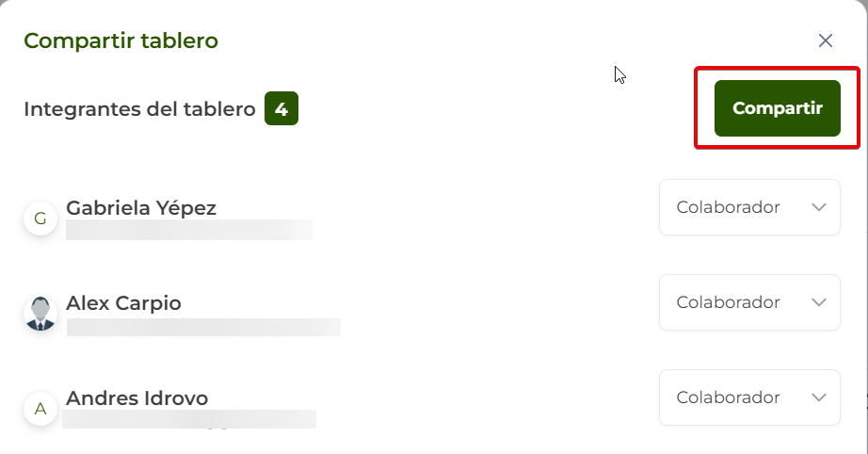Click the blurred email under Andres Idrovo
The height and width of the screenshot is (454, 868).
coord(188,420)
